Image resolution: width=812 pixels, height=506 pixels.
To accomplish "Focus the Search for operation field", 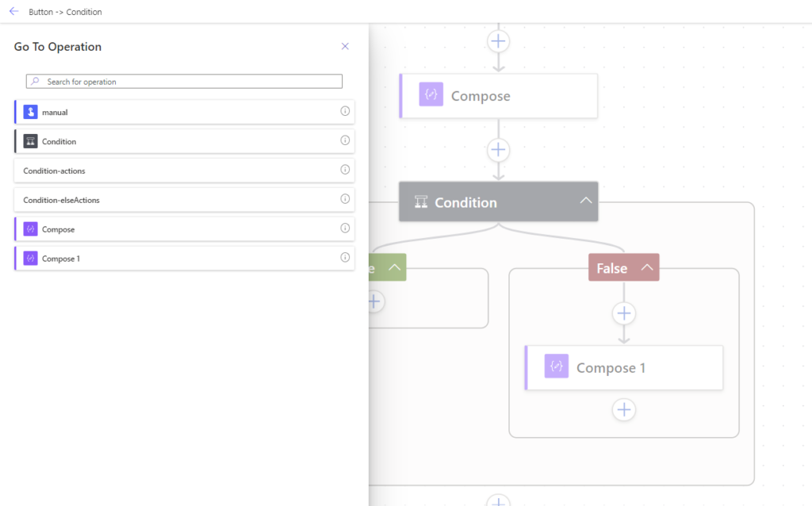I will (184, 82).
